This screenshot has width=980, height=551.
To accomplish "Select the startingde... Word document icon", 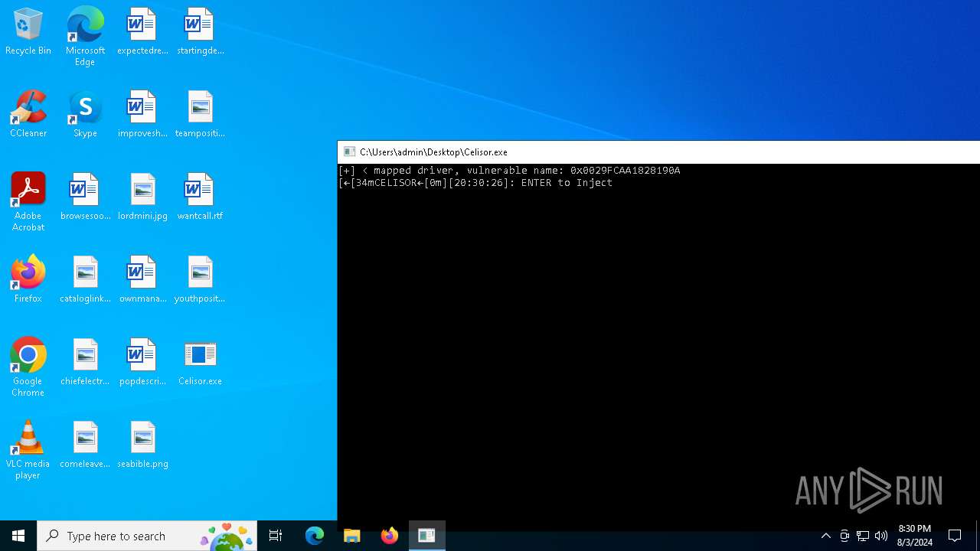I will coord(200,31).
